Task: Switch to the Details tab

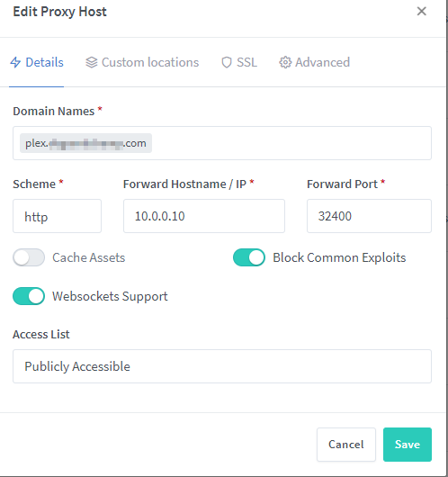Action: pos(37,62)
